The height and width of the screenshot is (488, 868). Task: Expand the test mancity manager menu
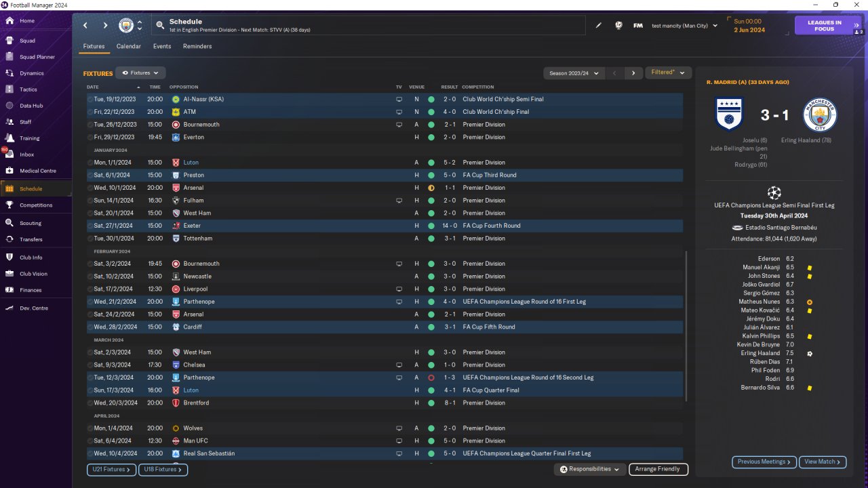click(x=684, y=26)
